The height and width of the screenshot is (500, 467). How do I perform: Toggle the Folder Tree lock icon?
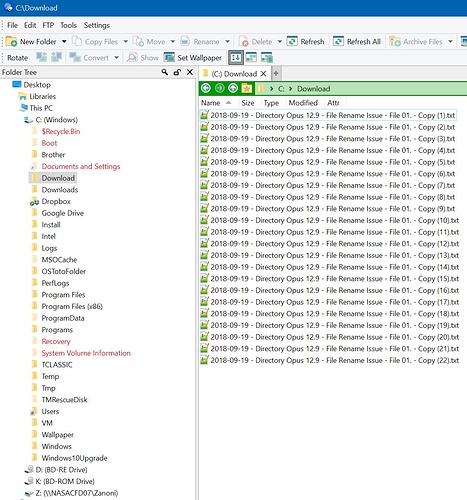177,72
